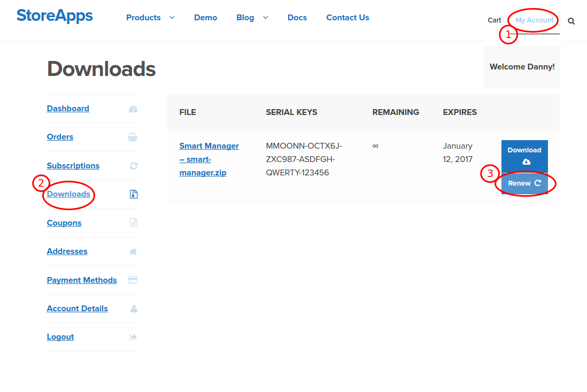
Task: Open Account Details in sidebar
Action: click(77, 309)
